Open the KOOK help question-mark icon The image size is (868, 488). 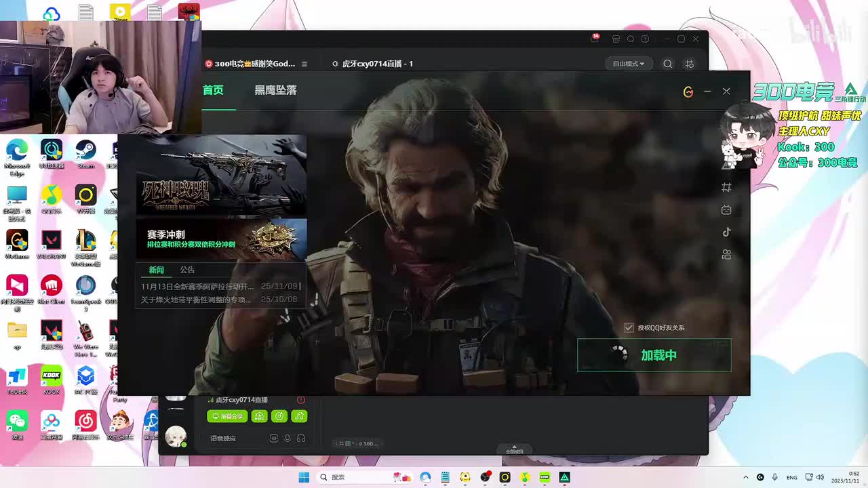pyautogui.click(x=645, y=39)
